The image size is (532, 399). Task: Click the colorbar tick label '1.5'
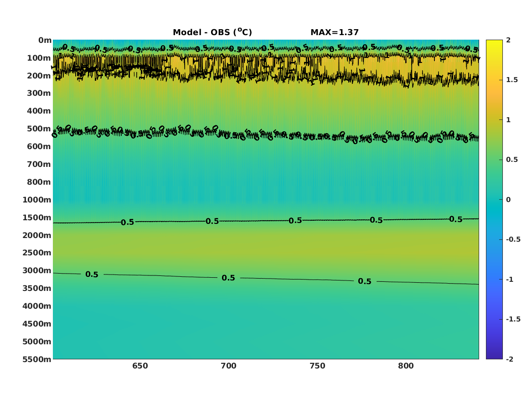click(x=512, y=80)
